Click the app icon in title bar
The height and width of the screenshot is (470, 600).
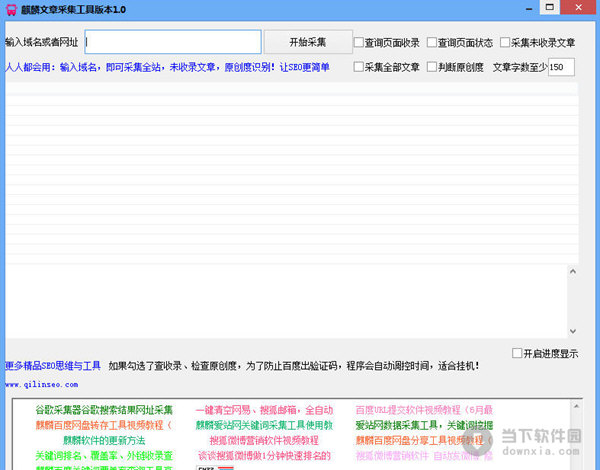tap(9, 9)
